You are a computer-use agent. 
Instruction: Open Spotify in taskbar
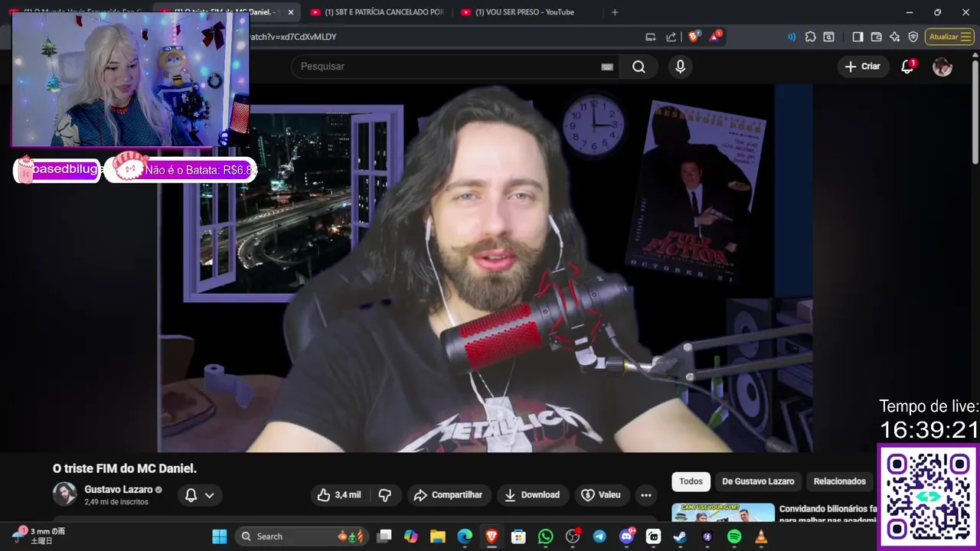pos(734,536)
